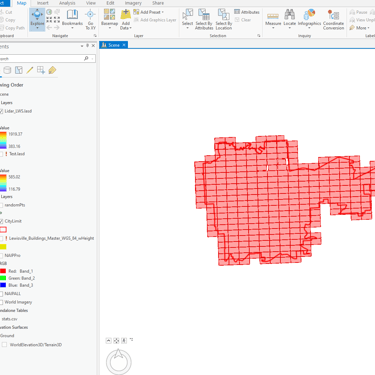Click the Locate binoculars icon
This screenshot has height=375, width=375.
point(289,15)
